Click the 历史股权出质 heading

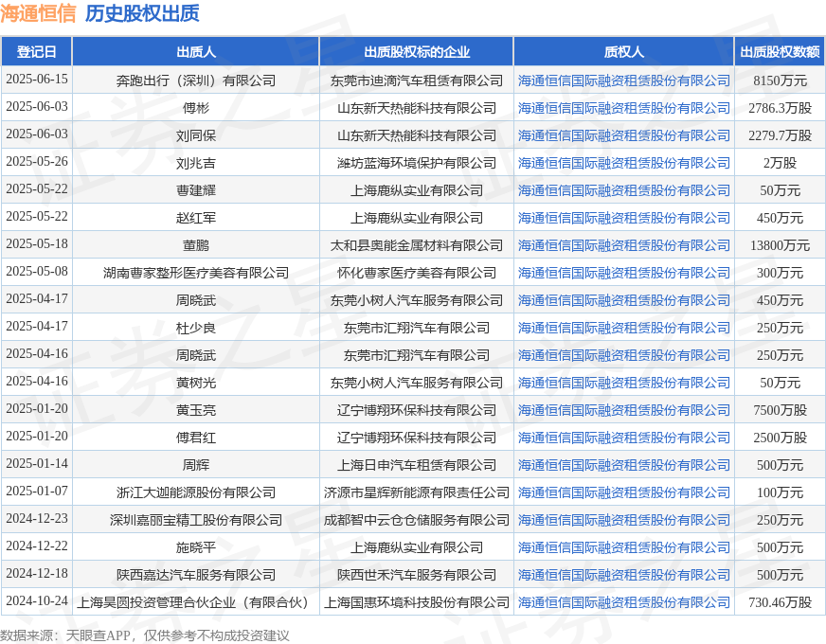[142, 13]
